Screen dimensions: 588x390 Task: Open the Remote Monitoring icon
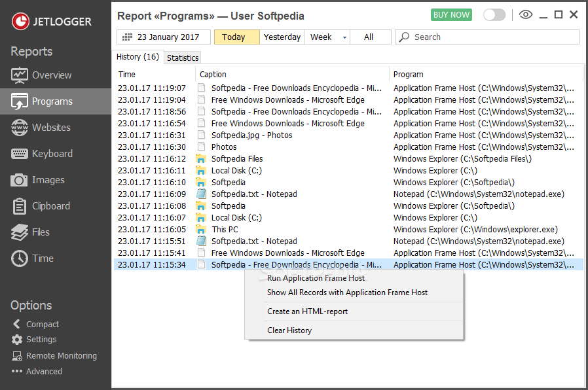point(17,356)
